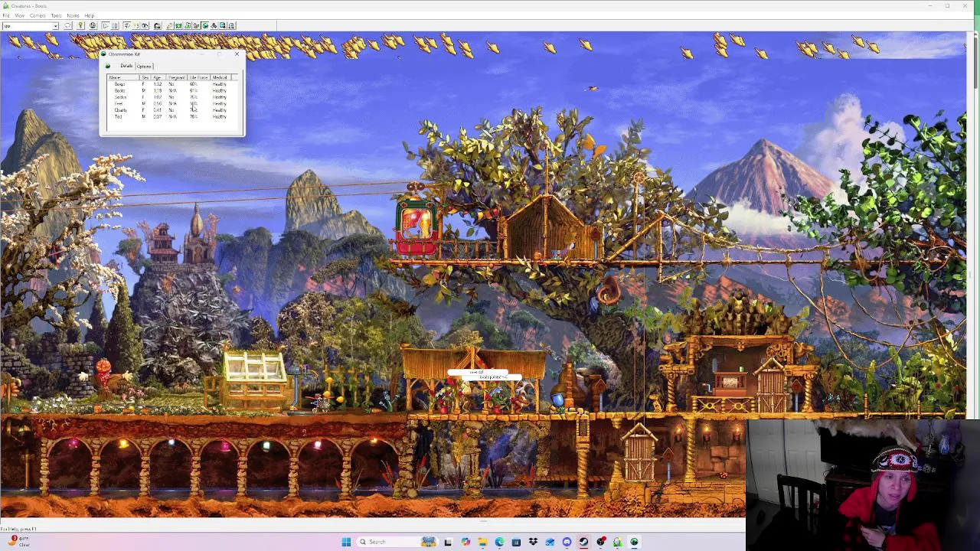The width and height of the screenshot is (980, 551).
Task: Open Microsoft Edge from the taskbar
Action: pos(499,542)
